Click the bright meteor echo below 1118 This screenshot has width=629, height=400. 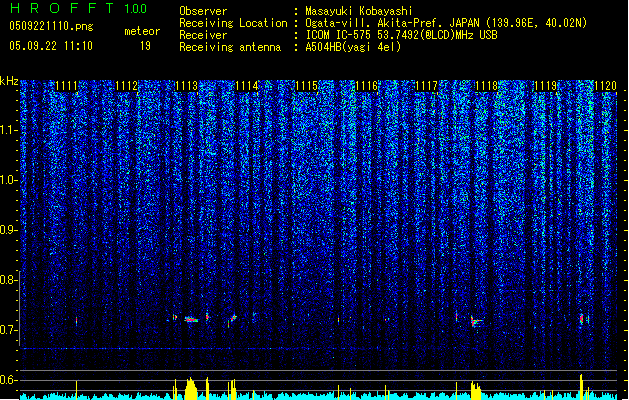476,321
